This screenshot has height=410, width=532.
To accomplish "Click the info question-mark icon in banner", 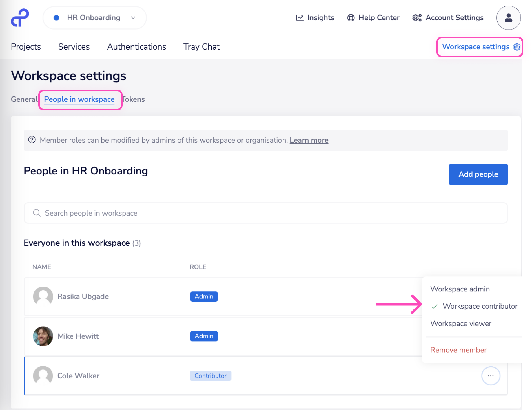I will 32,140.
